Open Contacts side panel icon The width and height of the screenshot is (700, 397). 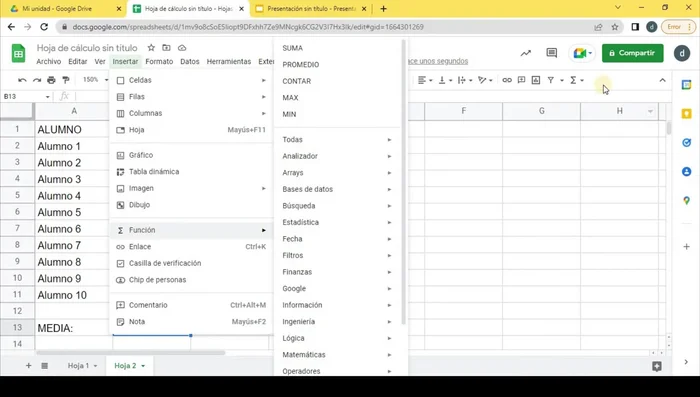(x=687, y=171)
